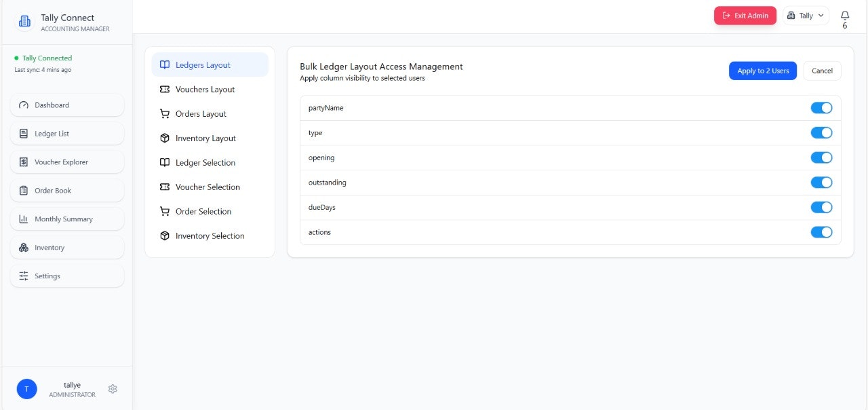868x410 pixels.
Task: Click the outstanding column label
Action: (x=328, y=183)
